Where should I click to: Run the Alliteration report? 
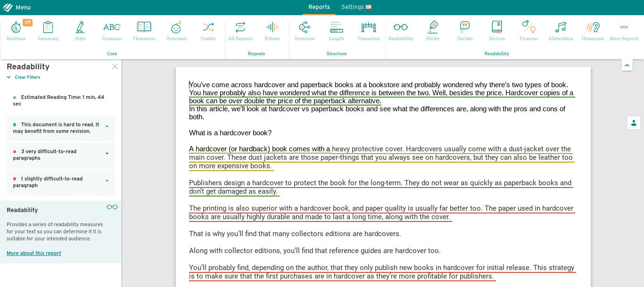[561, 31]
